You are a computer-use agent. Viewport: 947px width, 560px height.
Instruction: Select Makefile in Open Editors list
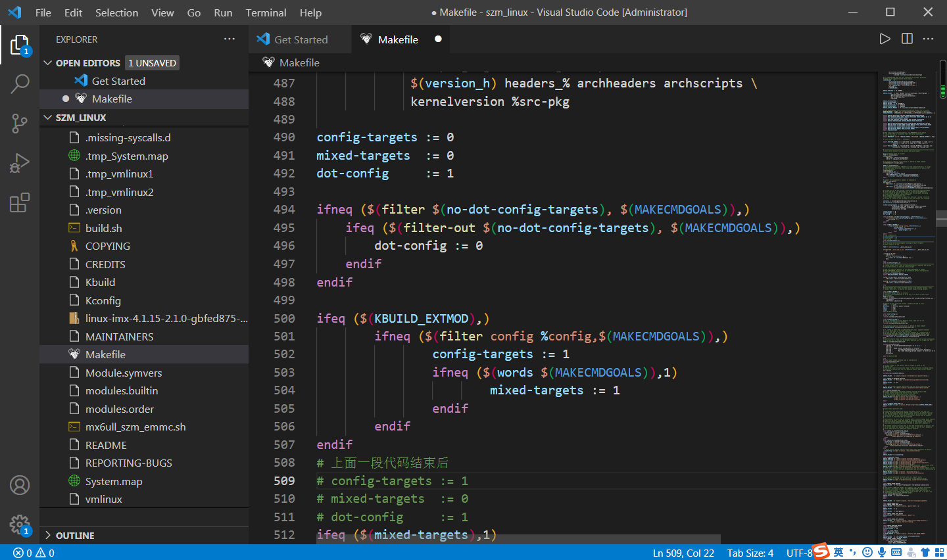pyautogui.click(x=144, y=99)
